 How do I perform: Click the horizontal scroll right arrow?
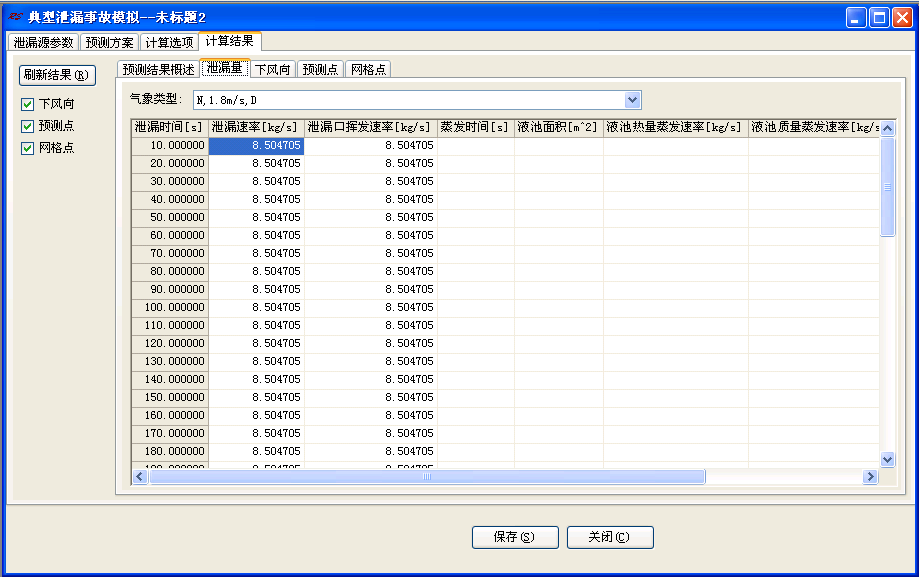[870, 476]
